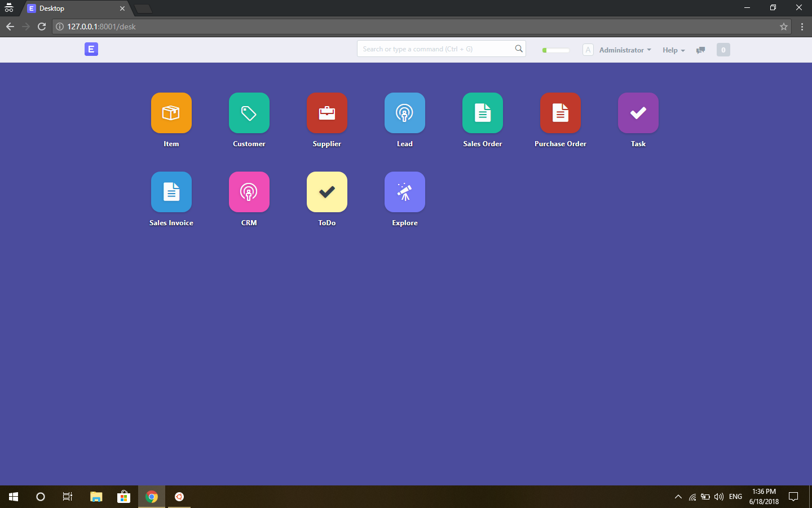The height and width of the screenshot is (508, 812).
Task: Open the Chrome customize menu
Action: (x=802, y=27)
